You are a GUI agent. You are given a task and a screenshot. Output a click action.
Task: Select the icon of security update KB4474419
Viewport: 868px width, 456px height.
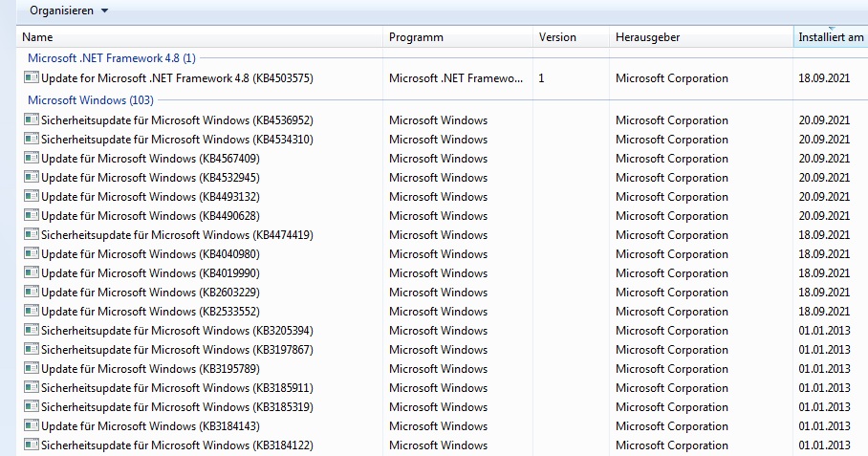[31, 235]
